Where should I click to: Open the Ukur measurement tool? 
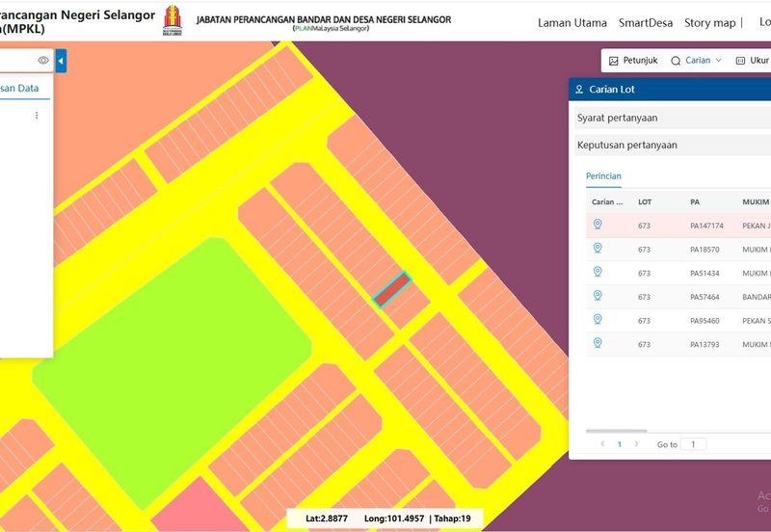pyautogui.click(x=753, y=61)
